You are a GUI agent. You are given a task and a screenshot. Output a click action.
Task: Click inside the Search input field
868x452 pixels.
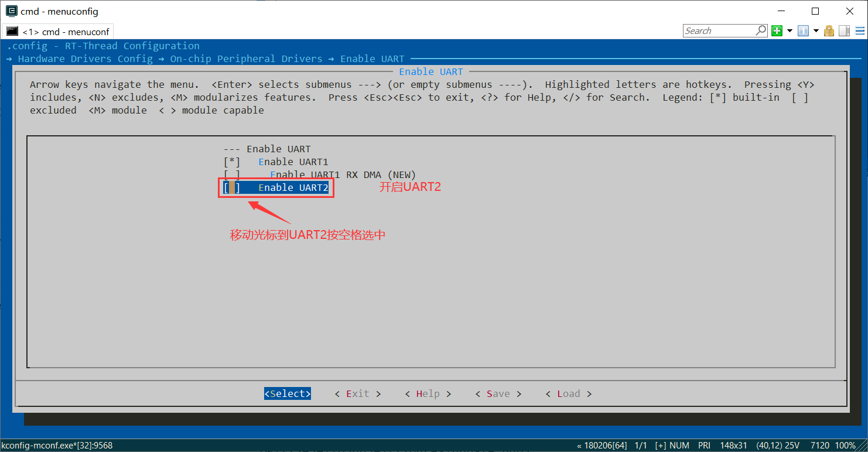click(x=719, y=30)
